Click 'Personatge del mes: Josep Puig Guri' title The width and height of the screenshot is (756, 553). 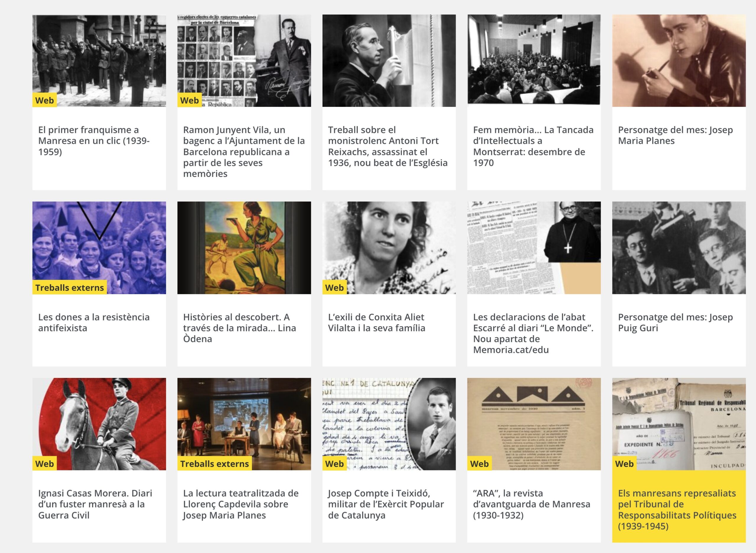point(675,322)
